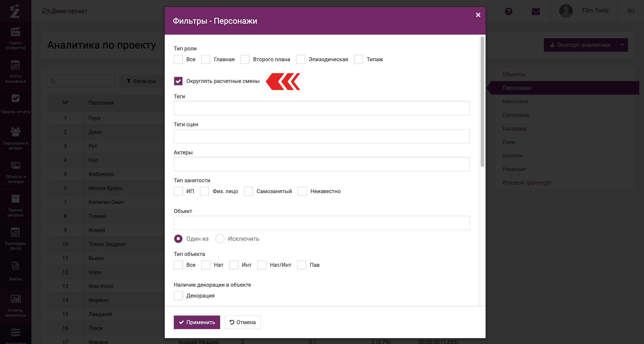This screenshot has width=644, height=344.
Task: Switch to Массовка analytics tab
Action: pos(515,101)
